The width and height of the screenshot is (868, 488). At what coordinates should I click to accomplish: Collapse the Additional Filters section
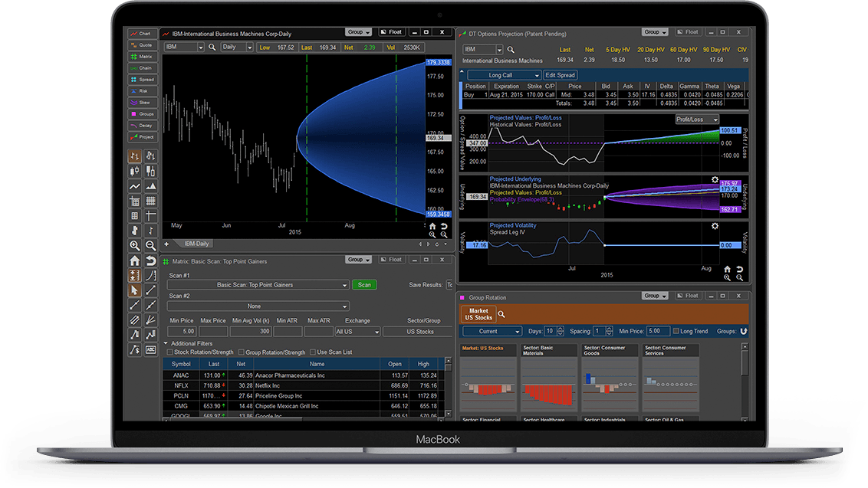click(166, 343)
